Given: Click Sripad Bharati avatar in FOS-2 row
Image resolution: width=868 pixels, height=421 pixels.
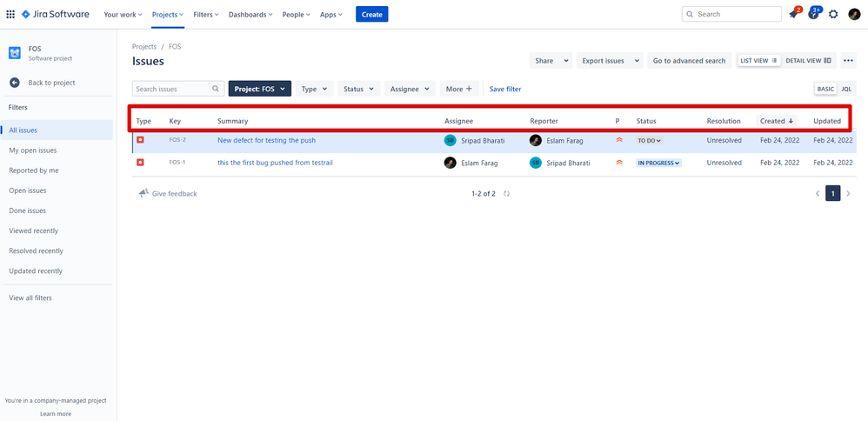Looking at the screenshot, I should click(x=450, y=141).
